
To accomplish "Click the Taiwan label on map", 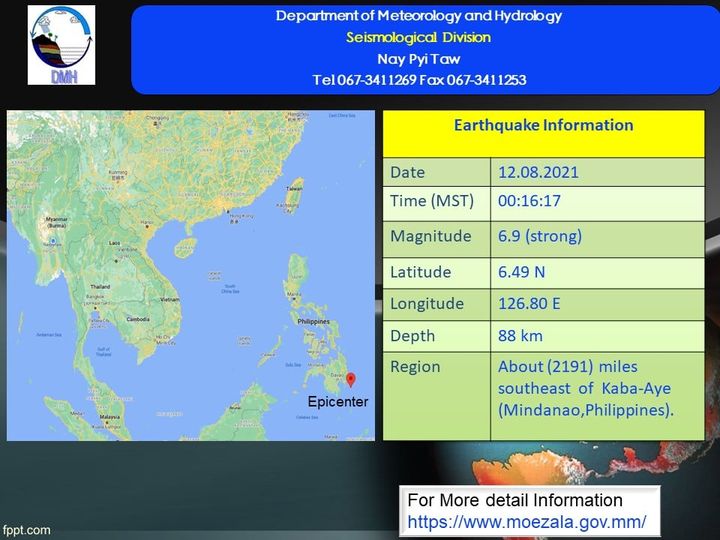I will (x=294, y=188).
